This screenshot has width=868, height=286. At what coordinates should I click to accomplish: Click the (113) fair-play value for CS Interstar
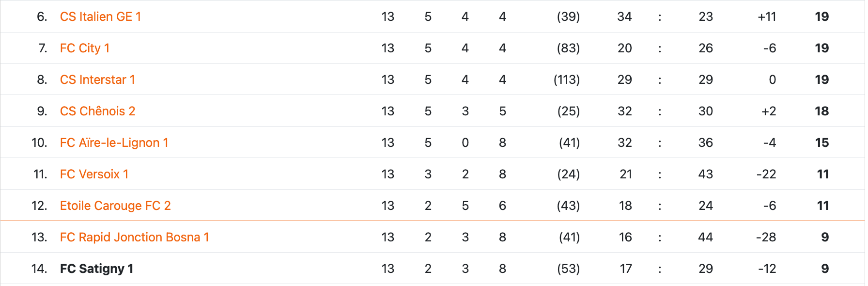click(567, 79)
